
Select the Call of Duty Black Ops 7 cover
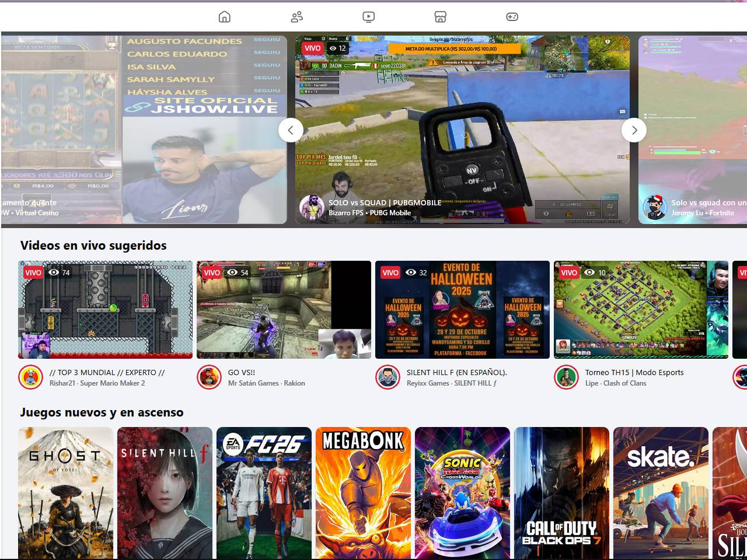(561, 493)
